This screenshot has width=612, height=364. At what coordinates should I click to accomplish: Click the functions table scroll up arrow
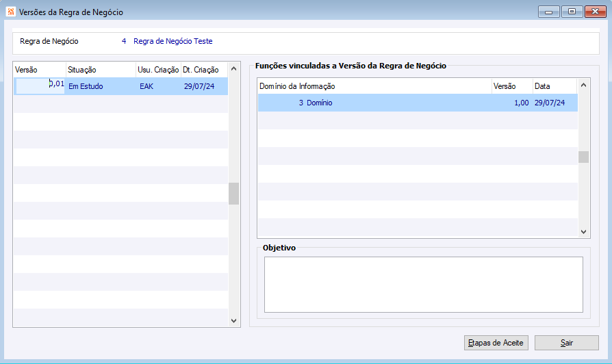(583, 85)
